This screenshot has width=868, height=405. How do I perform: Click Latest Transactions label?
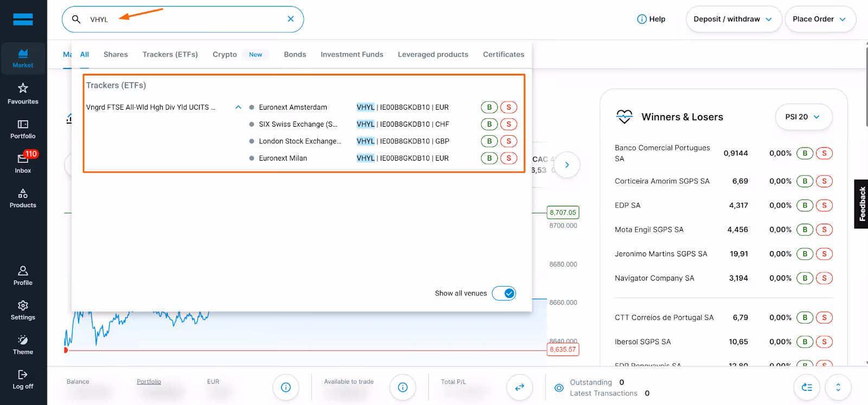click(603, 393)
